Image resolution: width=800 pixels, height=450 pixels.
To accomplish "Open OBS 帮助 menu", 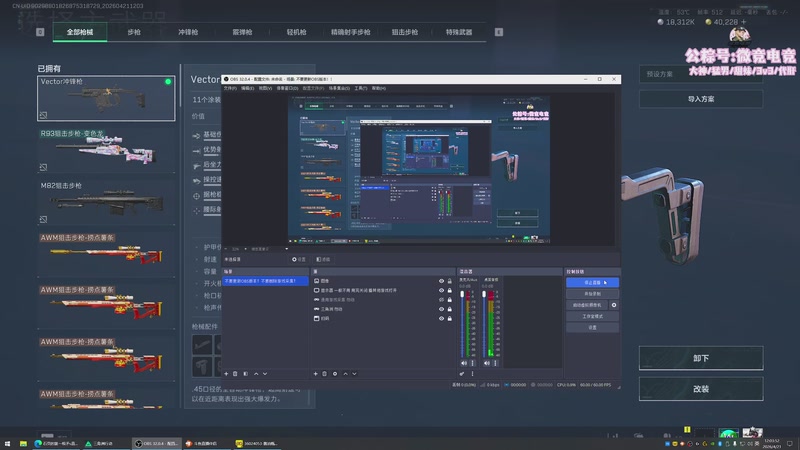I will (x=379, y=88).
